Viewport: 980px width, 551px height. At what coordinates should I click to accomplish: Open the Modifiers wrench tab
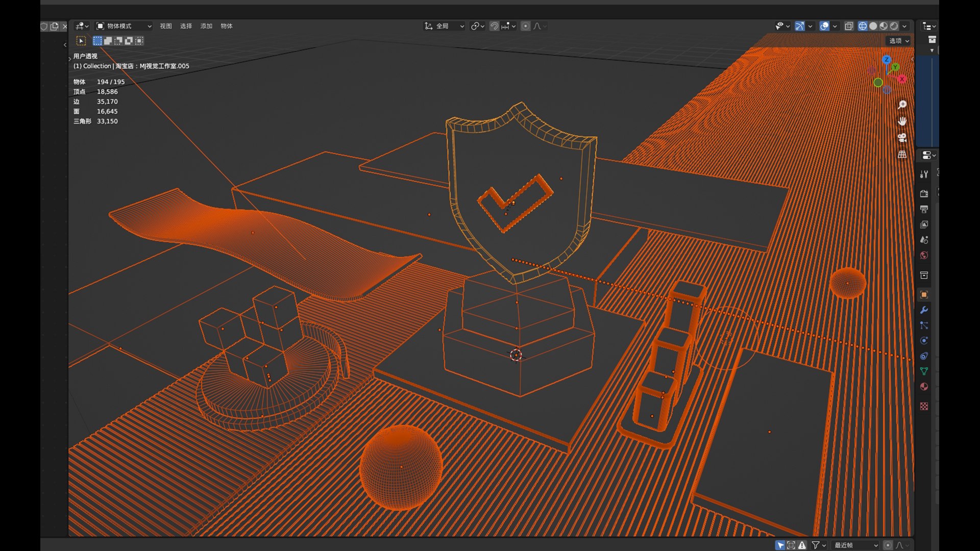click(924, 310)
